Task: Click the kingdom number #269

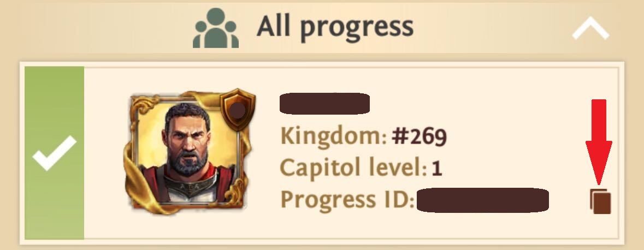Action: tap(419, 136)
